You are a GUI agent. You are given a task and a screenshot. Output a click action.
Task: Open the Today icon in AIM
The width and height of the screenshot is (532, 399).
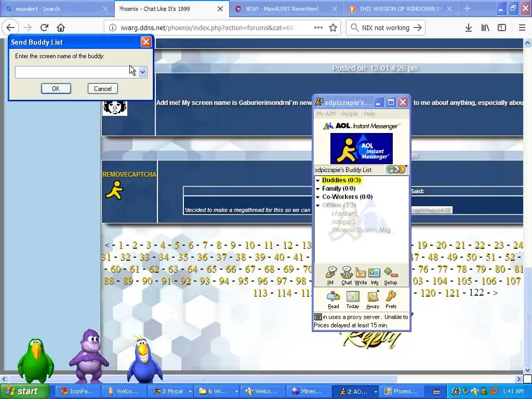coord(353,299)
